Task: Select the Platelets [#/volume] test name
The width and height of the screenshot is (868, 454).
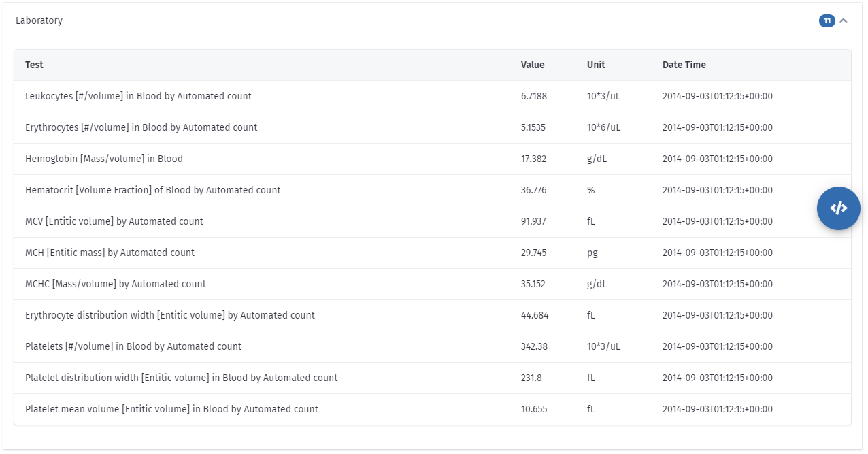Action: coord(133,346)
